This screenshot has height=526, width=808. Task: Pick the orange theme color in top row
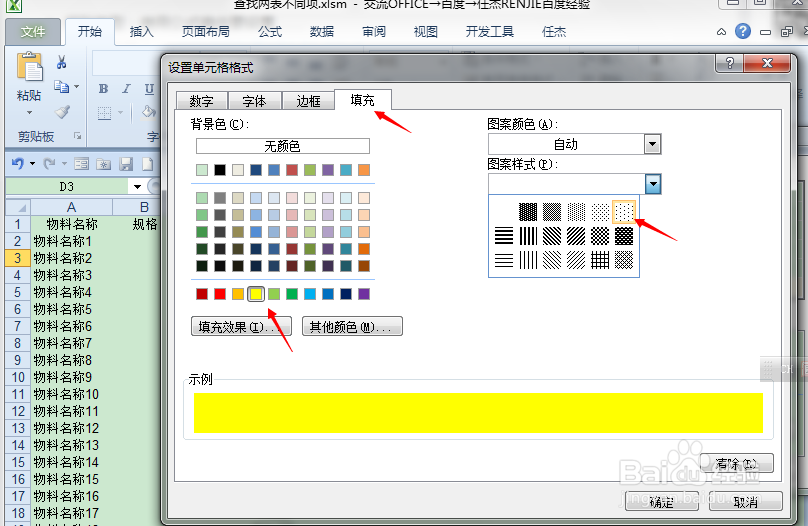[364, 170]
